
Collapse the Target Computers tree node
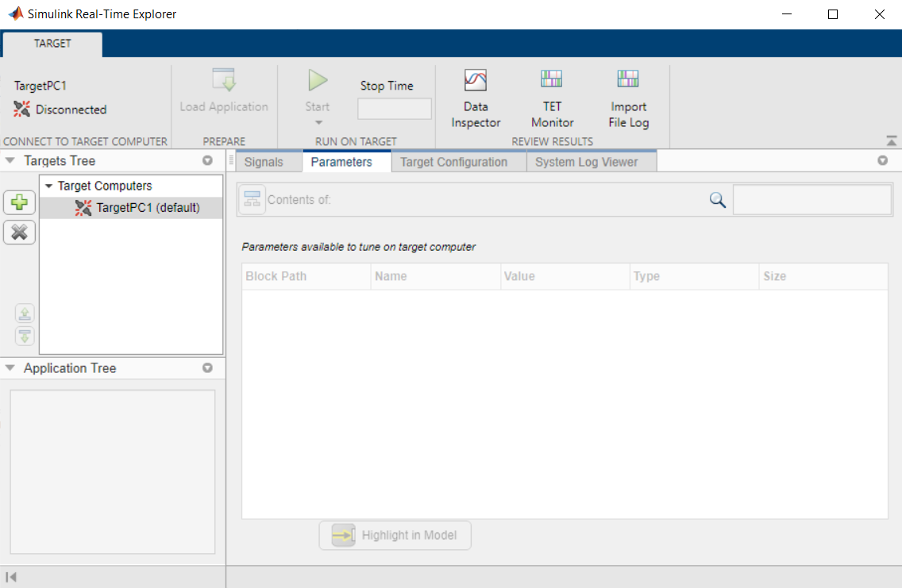coord(50,185)
